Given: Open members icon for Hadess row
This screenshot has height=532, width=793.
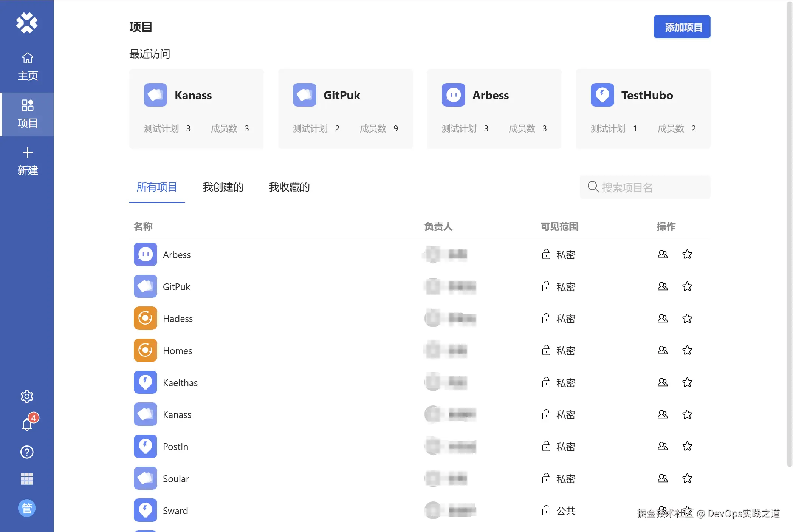Looking at the screenshot, I should tap(662, 319).
